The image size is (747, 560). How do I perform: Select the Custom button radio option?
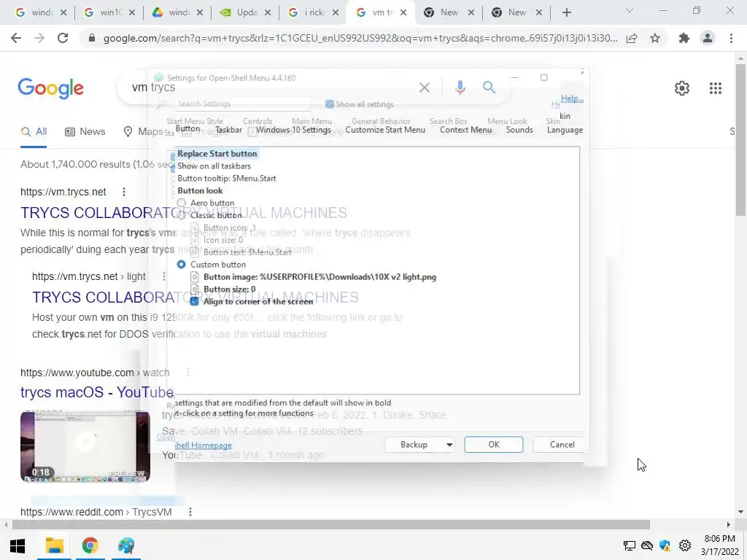click(181, 264)
